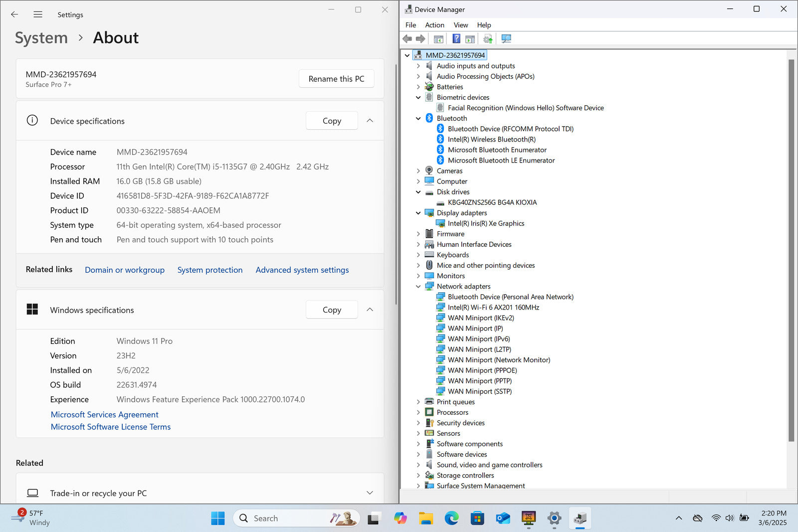
Task: Expand Audio inputs and outputs category
Action: click(418, 66)
